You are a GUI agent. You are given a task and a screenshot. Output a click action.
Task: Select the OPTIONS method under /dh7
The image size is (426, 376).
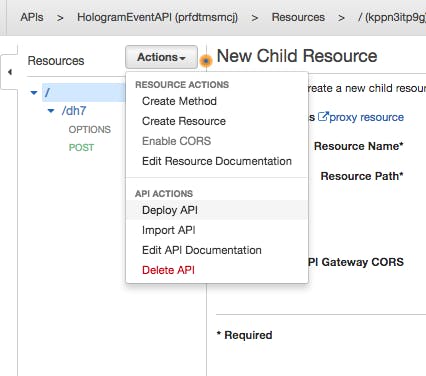[x=90, y=129]
